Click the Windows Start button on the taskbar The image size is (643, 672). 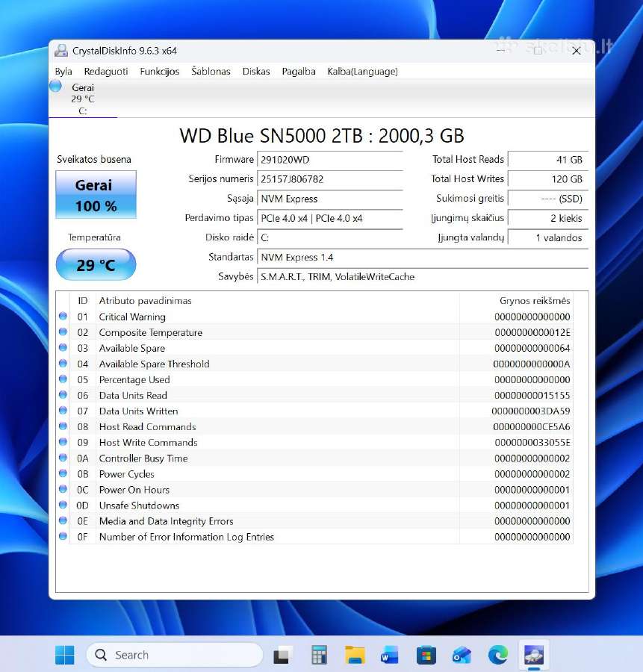coord(65,655)
